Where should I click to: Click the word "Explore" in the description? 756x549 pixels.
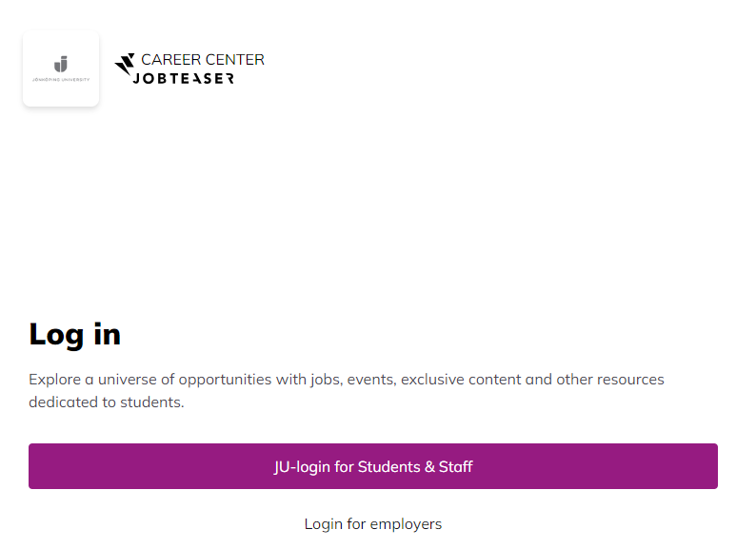pyautogui.click(x=54, y=380)
